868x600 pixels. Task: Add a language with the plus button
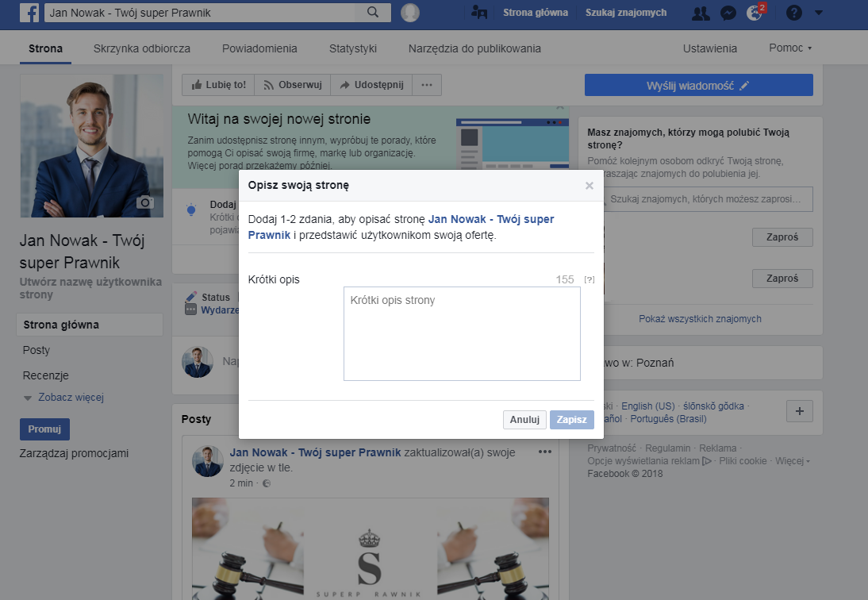coord(799,411)
